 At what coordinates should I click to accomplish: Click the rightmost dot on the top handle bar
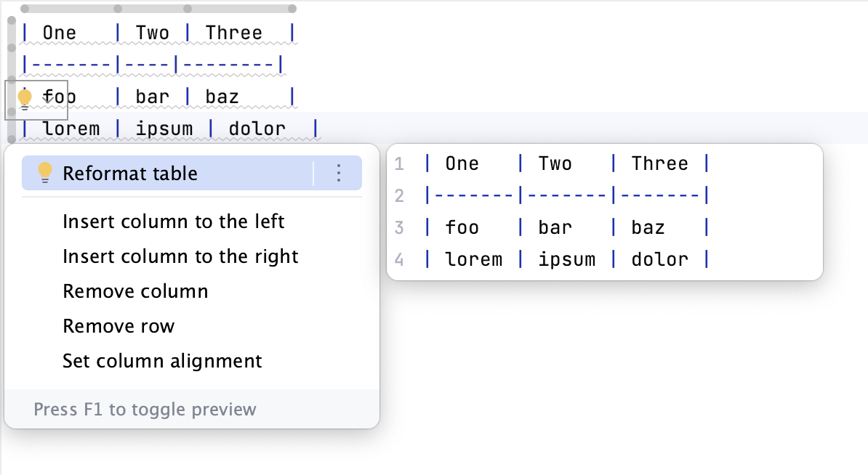pyautogui.click(x=292, y=8)
